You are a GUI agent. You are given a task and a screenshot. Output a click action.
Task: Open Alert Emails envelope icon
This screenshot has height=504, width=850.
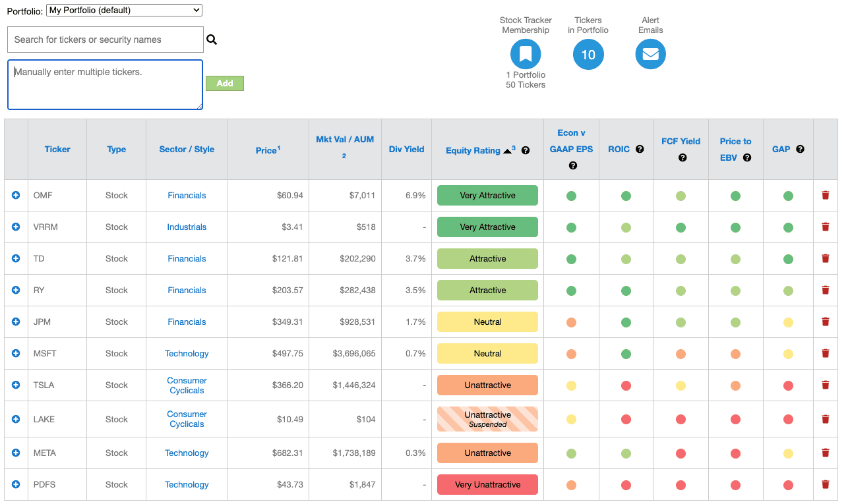[x=651, y=54]
